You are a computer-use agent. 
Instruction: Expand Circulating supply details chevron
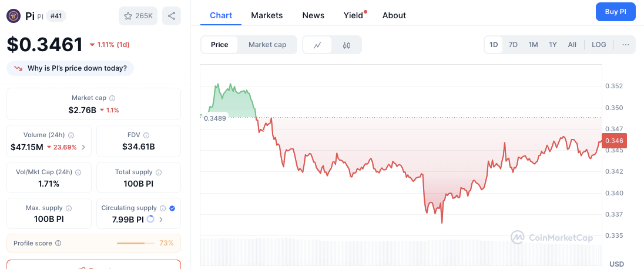tap(161, 220)
